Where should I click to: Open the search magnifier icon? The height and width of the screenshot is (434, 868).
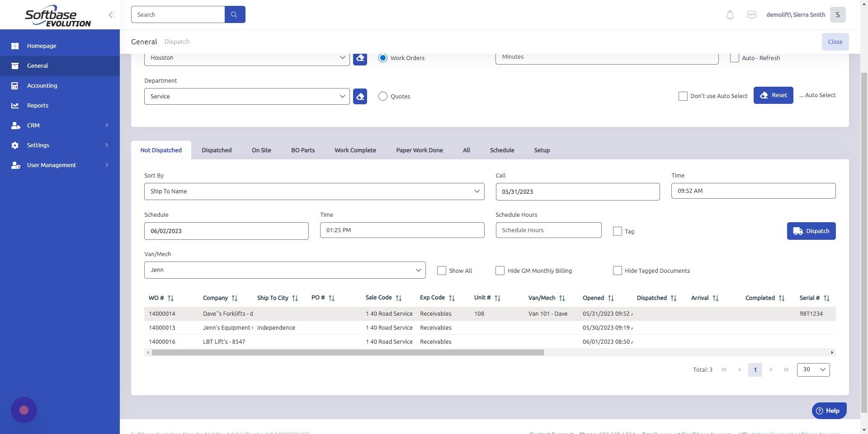coord(234,14)
